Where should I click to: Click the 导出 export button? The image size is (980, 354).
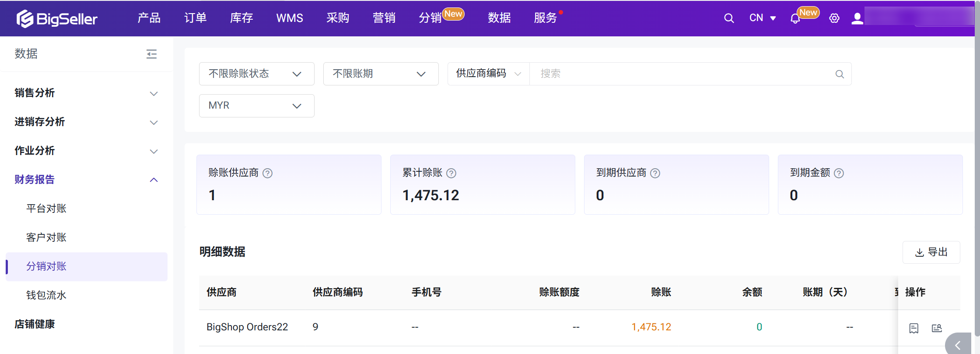coord(931,252)
